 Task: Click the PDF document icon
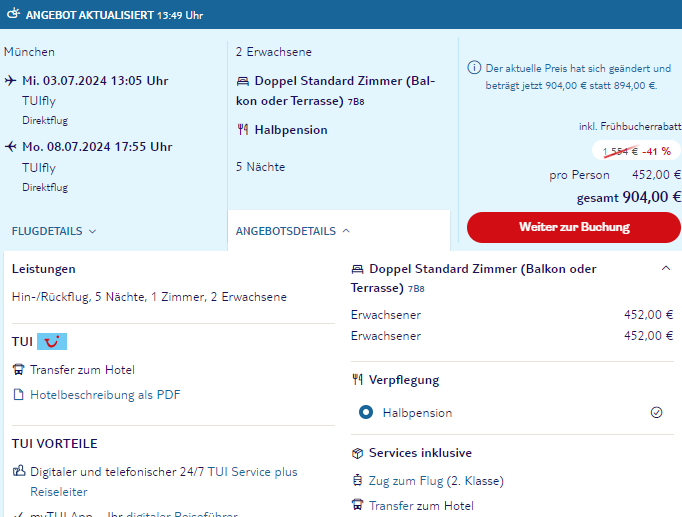(x=18, y=394)
